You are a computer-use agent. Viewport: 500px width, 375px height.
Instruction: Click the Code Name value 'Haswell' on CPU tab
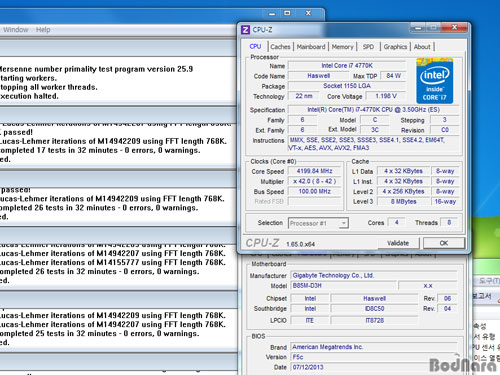319,76
